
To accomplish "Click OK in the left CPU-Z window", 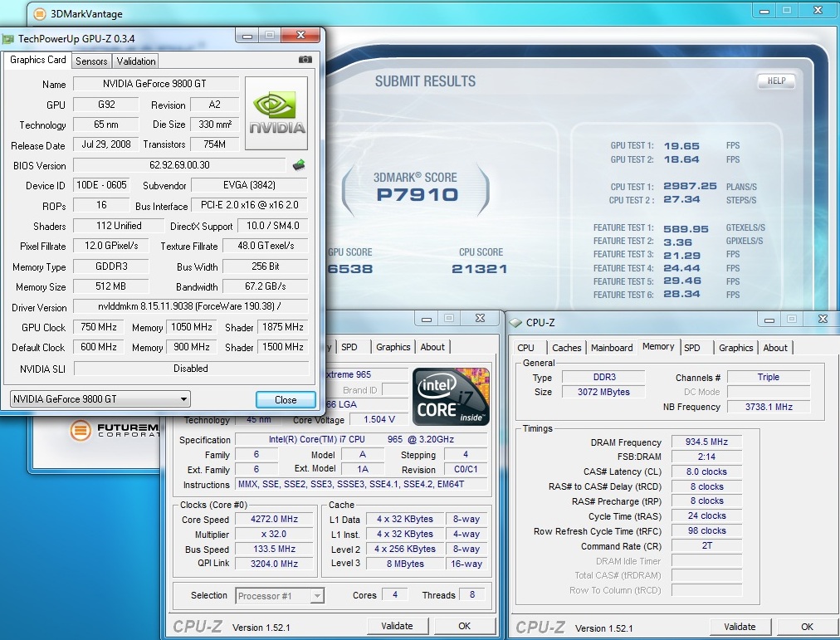I will point(465,626).
